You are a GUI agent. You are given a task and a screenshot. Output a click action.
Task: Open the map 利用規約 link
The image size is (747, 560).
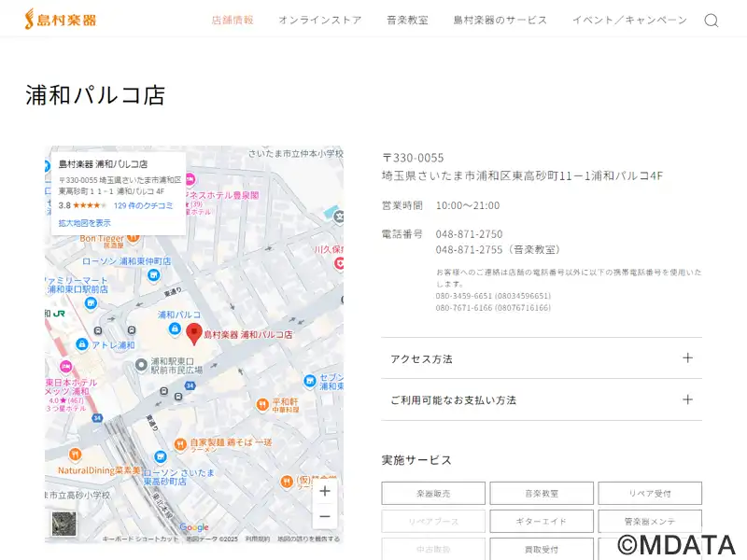[x=258, y=539]
